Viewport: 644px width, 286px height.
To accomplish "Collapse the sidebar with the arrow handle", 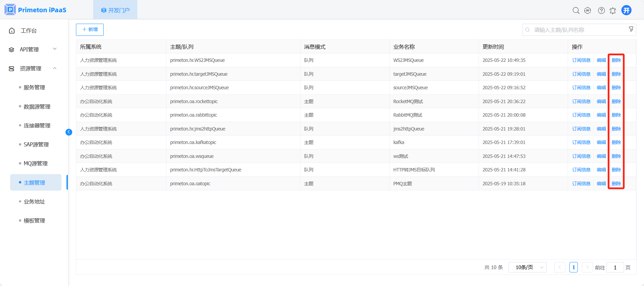I will pos(69,132).
